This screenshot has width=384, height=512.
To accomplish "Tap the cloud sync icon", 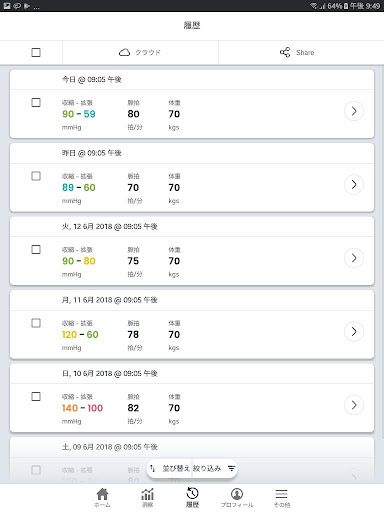I will click(124, 52).
